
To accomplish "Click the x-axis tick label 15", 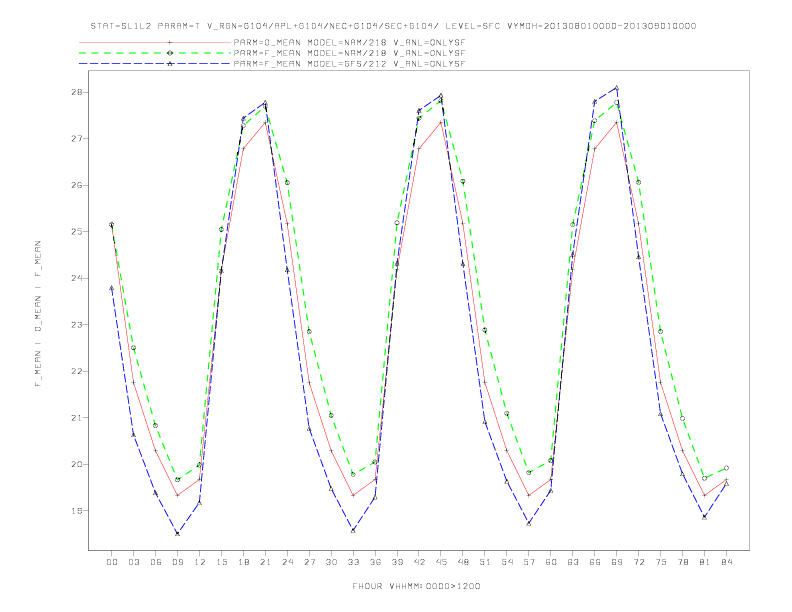I will (x=221, y=562).
